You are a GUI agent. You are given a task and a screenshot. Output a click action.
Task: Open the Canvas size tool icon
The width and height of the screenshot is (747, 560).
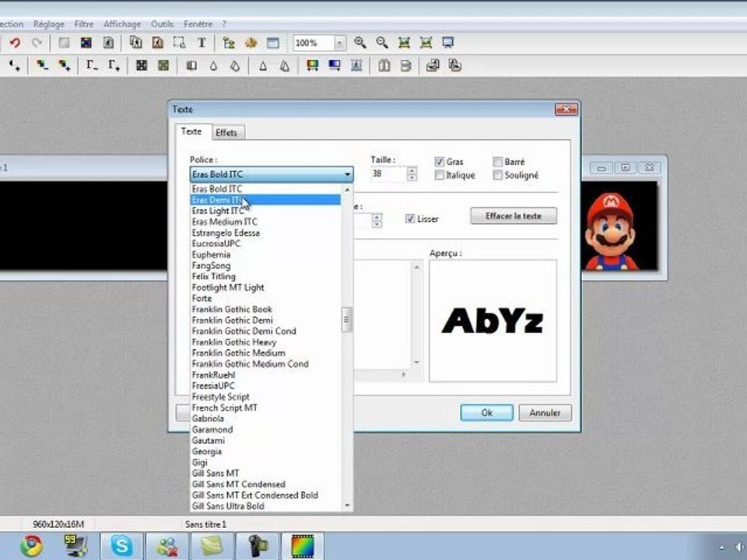coord(158,43)
